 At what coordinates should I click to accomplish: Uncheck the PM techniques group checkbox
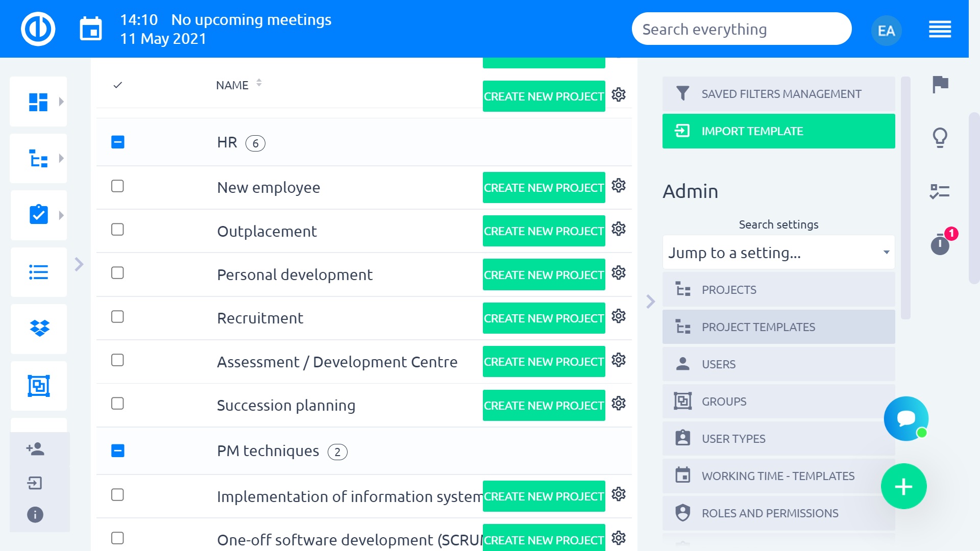pyautogui.click(x=117, y=451)
